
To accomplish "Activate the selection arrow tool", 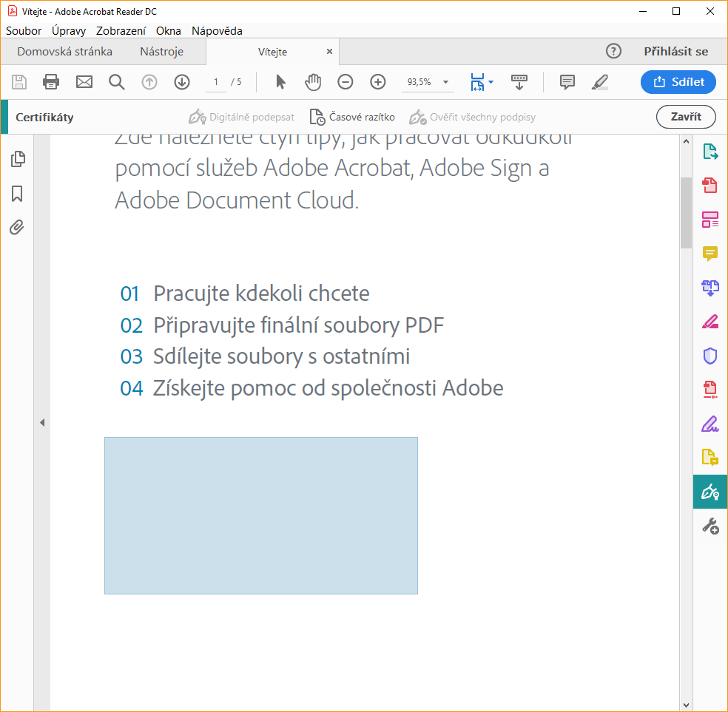I will click(x=280, y=82).
